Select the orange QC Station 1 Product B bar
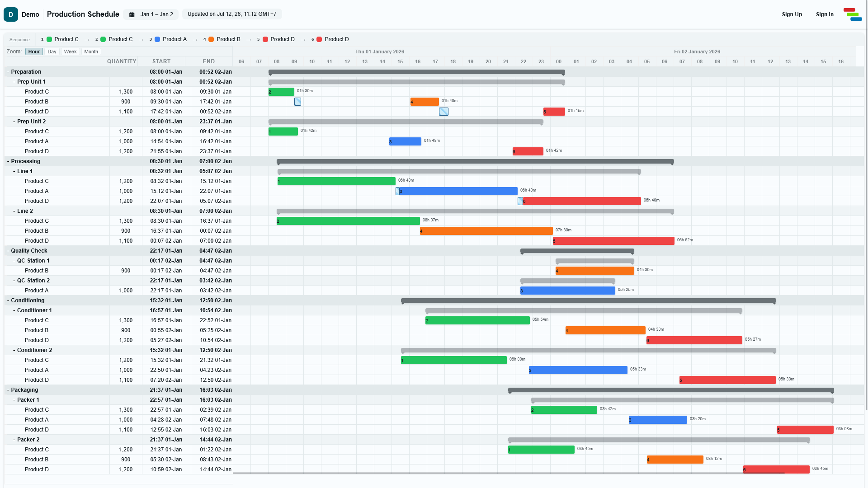 coord(595,271)
